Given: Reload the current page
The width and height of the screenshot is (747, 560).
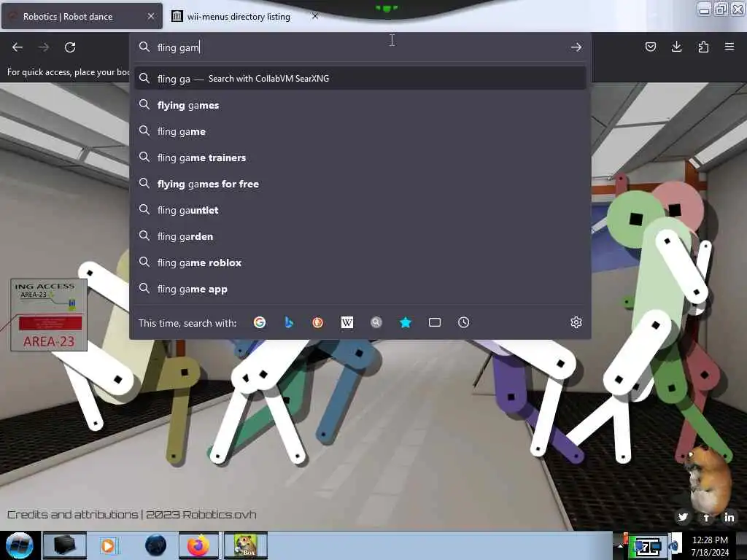Looking at the screenshot, I should tap(70, 47).
